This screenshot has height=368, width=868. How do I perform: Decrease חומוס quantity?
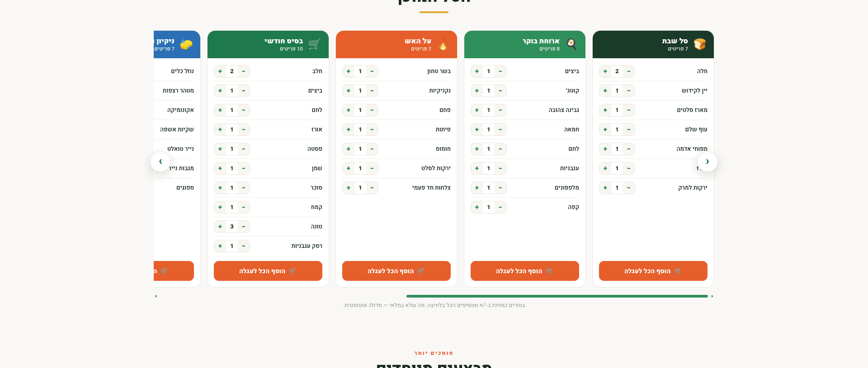pos(372,149)
